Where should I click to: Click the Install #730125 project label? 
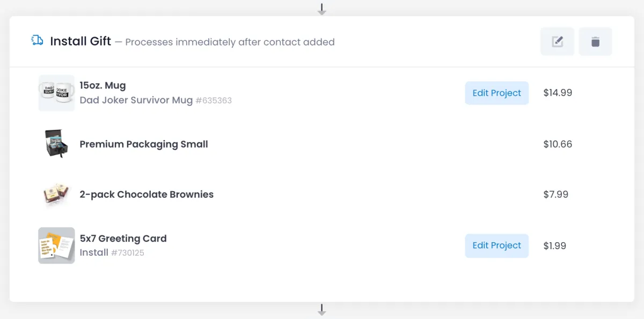pyautogui.click(x=112, y=252)
